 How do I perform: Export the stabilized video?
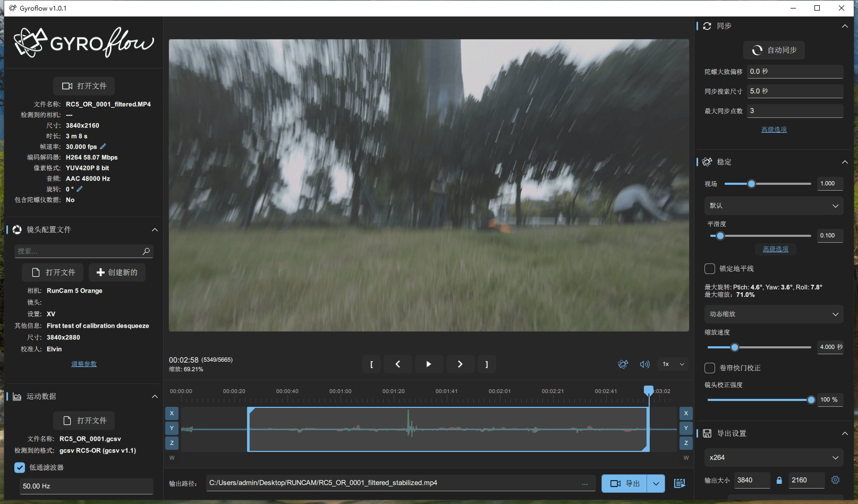pyautogui.click(x=624, y=484)
